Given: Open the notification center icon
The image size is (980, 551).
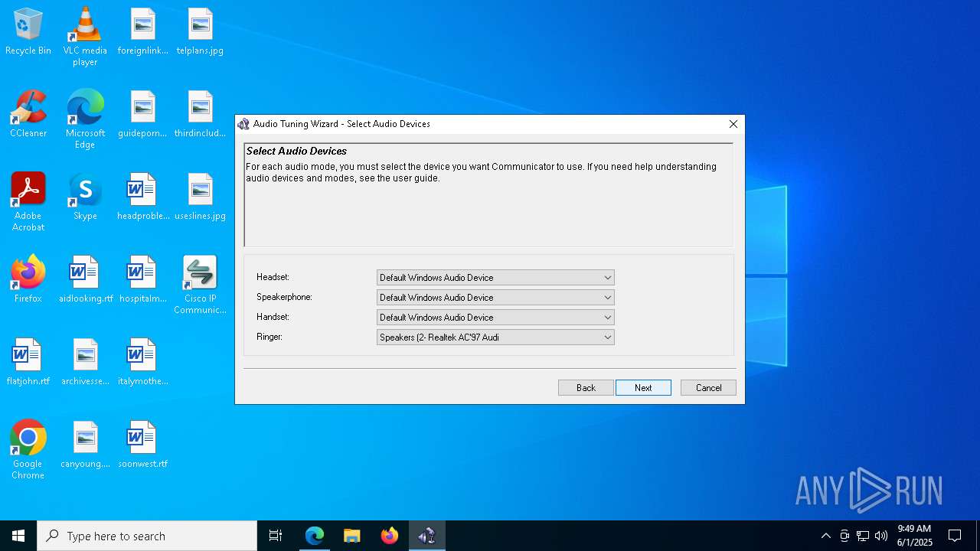Looking at the screenshot, I should (955, 536).
